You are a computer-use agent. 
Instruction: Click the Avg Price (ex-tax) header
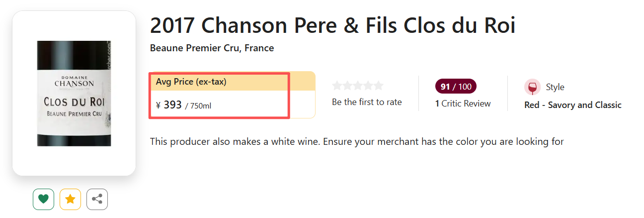191,82
